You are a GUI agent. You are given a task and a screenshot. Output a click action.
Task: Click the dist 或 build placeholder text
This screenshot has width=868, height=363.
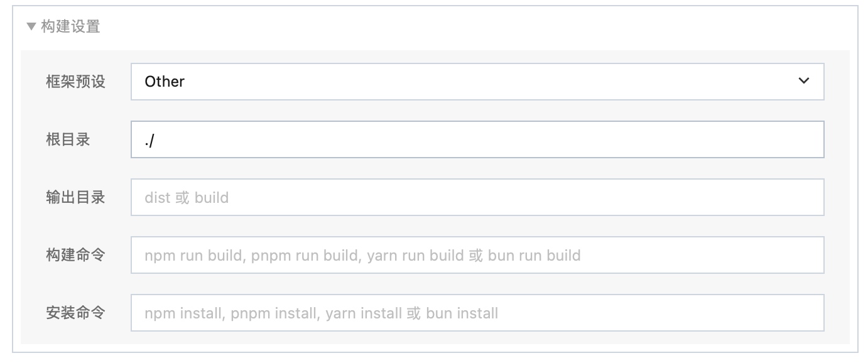187,198
